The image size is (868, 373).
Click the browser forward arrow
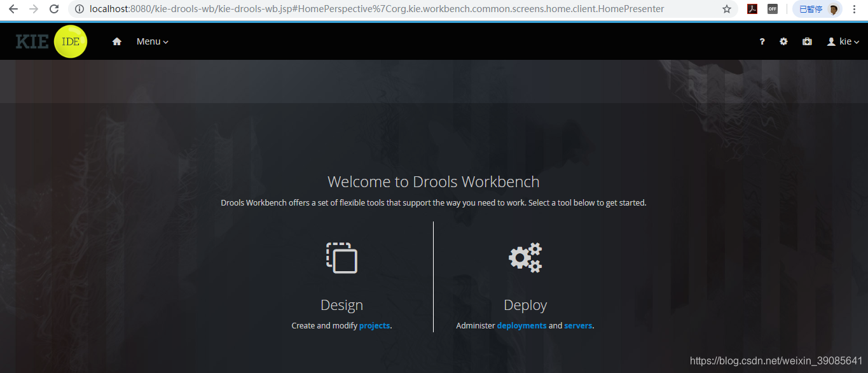[34, 9]
